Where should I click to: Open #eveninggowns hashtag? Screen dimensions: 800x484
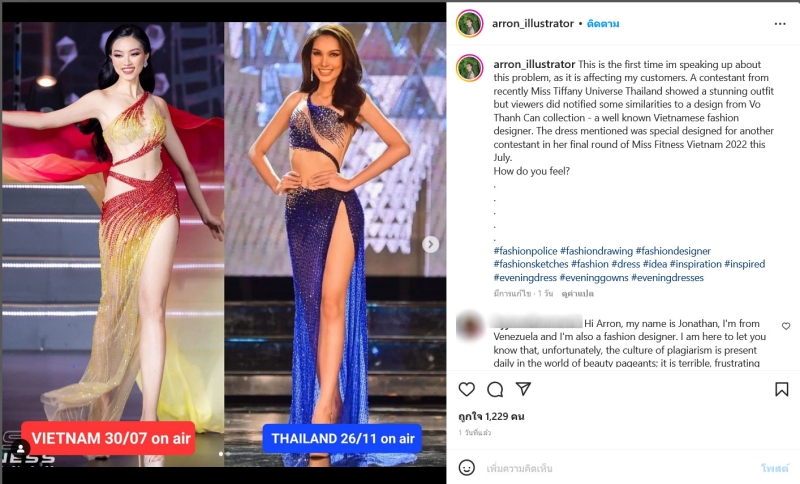[593, 277]
